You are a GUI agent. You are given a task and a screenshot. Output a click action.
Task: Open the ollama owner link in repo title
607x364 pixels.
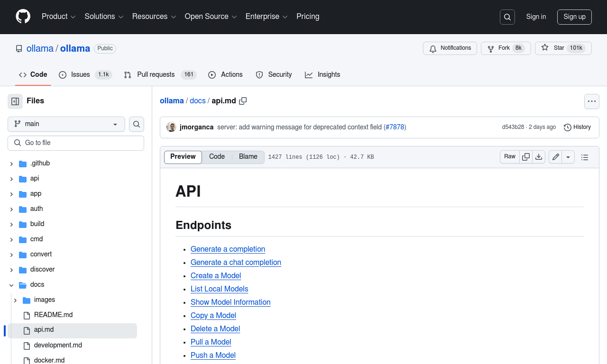coord(40,48)
